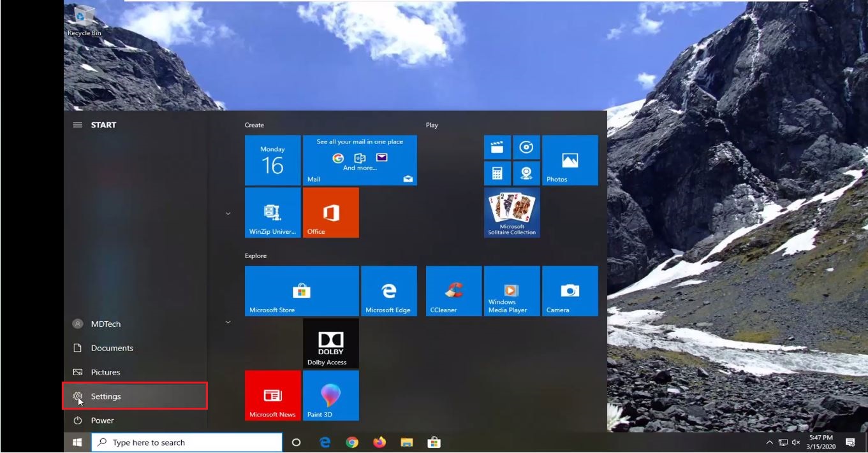Open the Microsoft Store tile

click(302, 291)
